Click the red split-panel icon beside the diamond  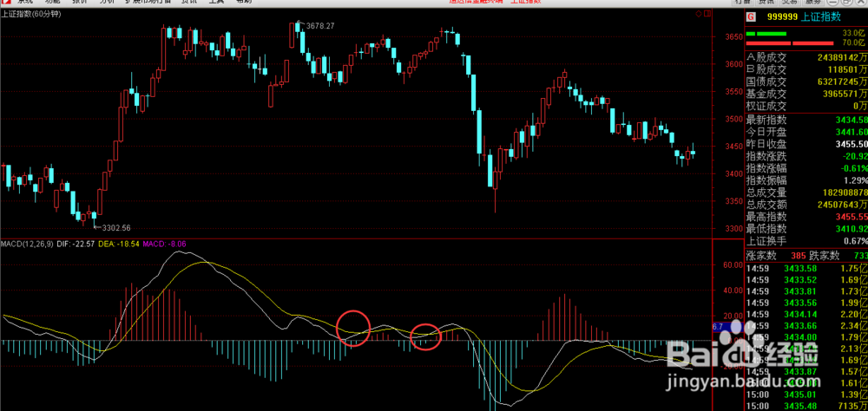click(707, 14)
